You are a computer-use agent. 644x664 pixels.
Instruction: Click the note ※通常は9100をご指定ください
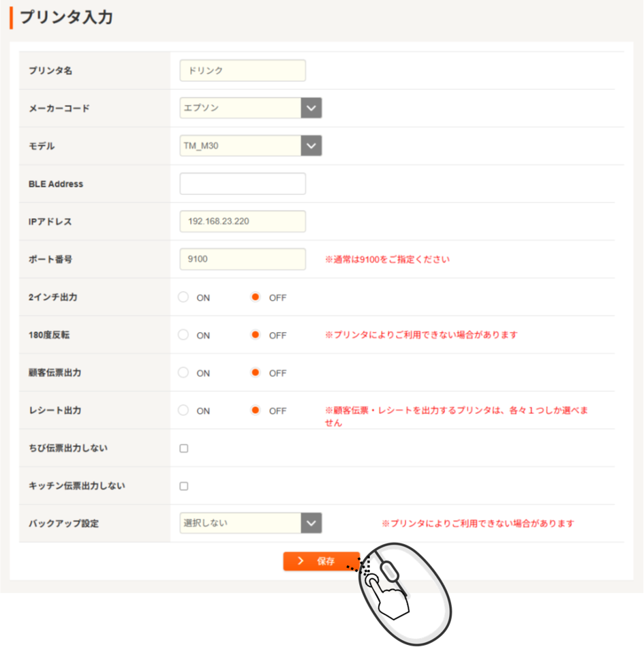387,259
